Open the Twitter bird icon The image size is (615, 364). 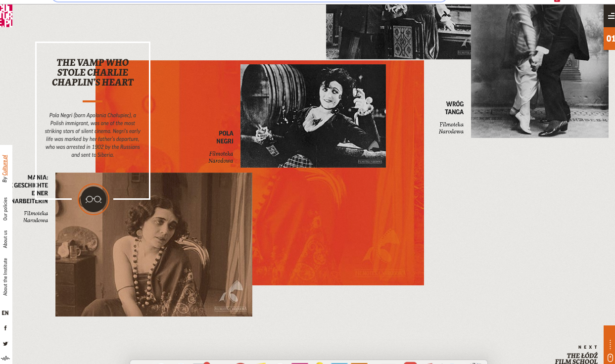5,344
